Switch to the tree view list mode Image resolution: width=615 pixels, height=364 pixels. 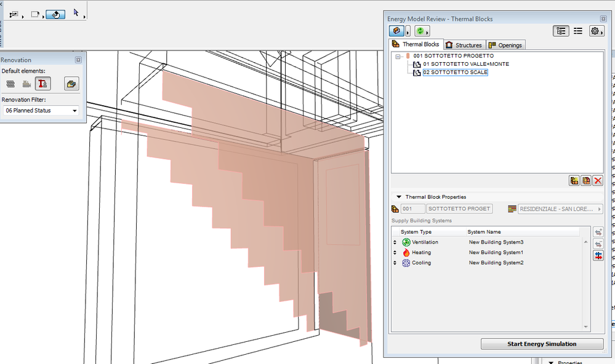(561, 31)
